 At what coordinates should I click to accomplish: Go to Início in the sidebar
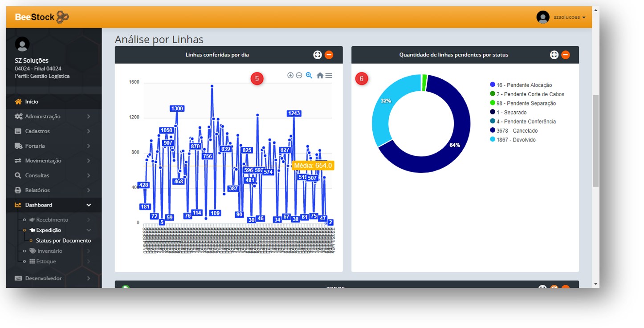[x=32, y=102]
